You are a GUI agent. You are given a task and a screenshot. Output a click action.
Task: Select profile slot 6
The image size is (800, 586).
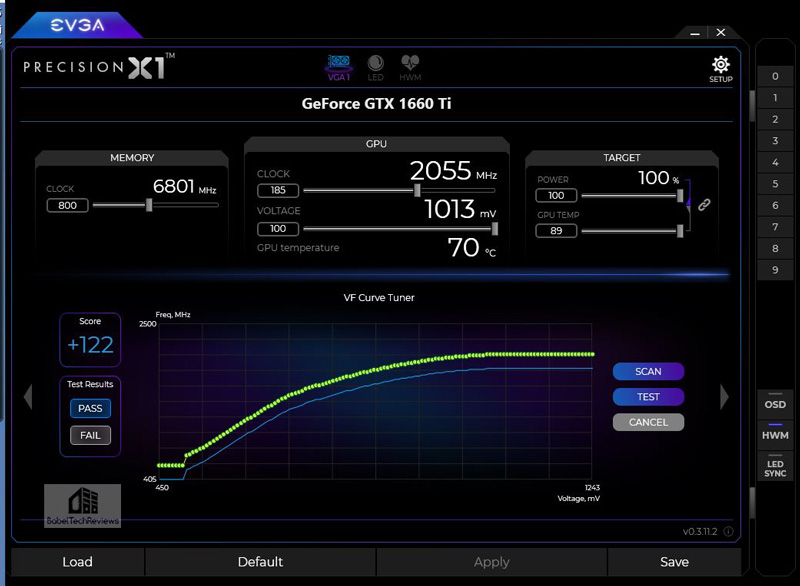coord(775,205)
